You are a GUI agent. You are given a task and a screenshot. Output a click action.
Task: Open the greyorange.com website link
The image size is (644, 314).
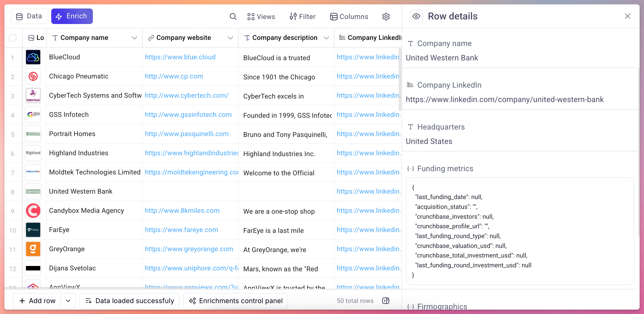[x=189, y=249]
